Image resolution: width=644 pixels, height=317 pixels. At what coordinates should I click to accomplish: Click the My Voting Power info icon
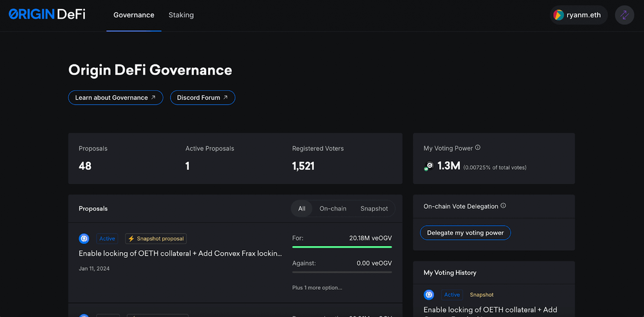(477, 148)
